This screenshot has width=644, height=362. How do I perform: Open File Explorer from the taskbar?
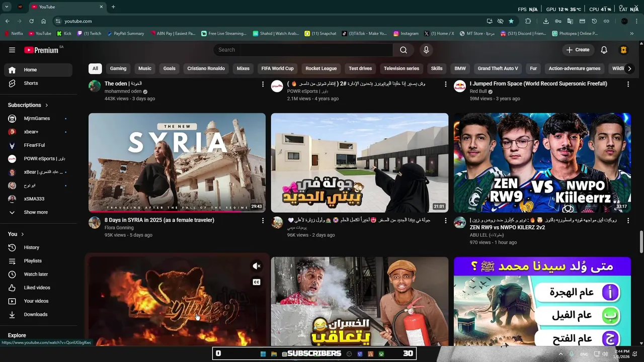274,354
